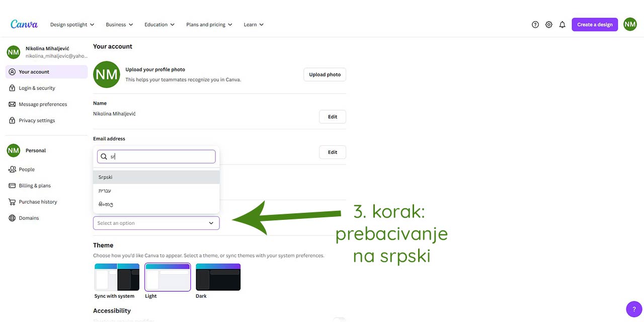The image size is (644, 322).
Task: Click the Upload photo button
Action: click(x=325, y=74)
